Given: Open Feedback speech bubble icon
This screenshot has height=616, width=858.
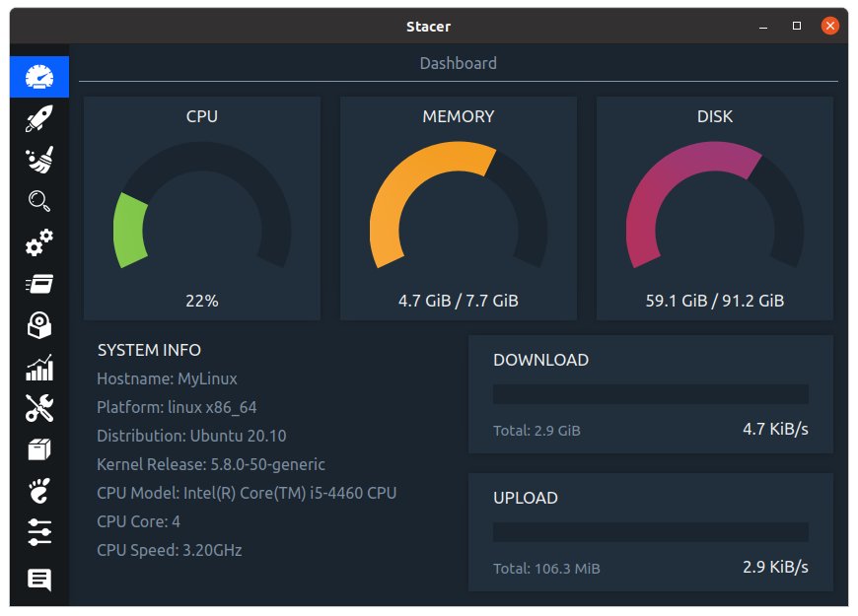Looking at the screenshot, I should tap(39, 580).
